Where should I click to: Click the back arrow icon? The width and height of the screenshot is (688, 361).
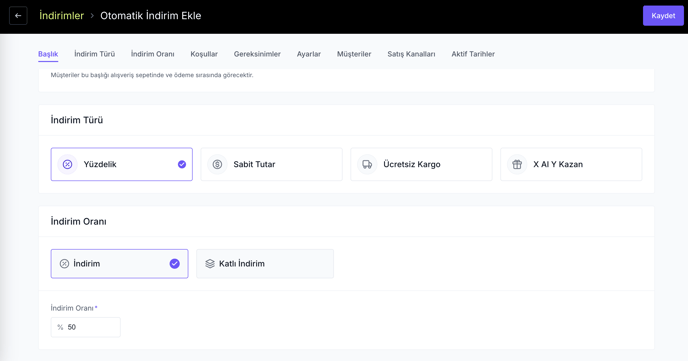pyautogui.click(x=18, y=16)
